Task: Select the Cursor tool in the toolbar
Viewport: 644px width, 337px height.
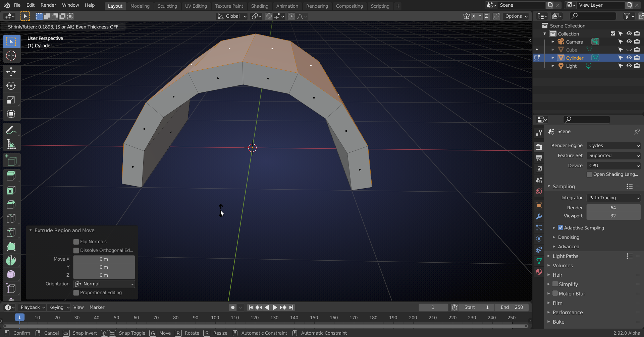Action: 11,56
